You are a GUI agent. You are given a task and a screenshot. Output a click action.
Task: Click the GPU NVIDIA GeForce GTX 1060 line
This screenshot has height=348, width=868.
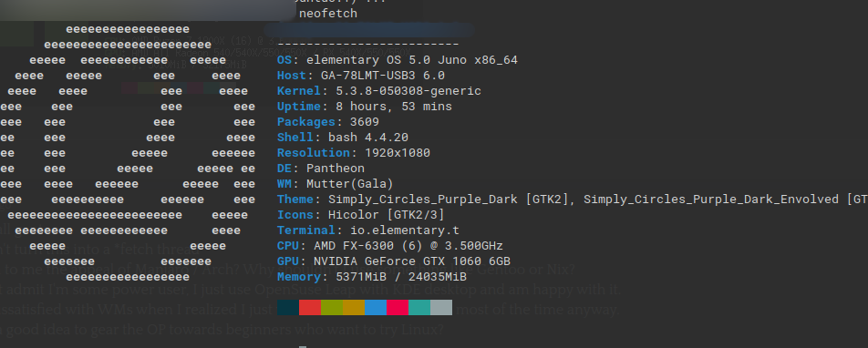394,261
